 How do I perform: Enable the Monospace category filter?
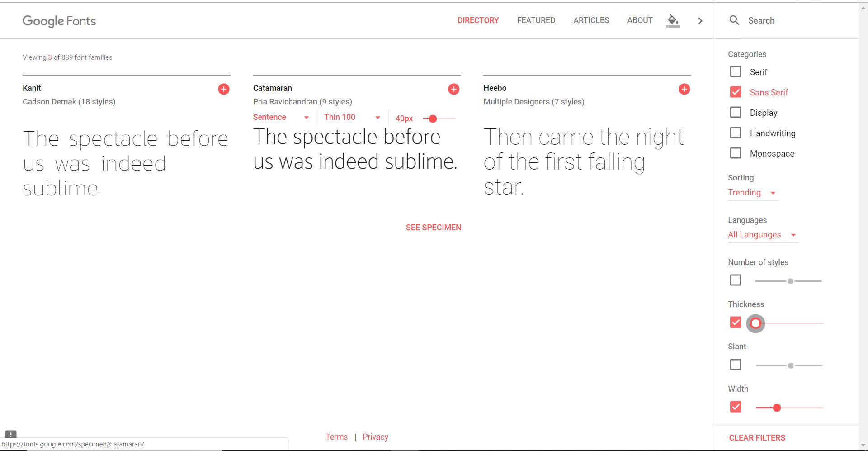click(x=736, y=153)
